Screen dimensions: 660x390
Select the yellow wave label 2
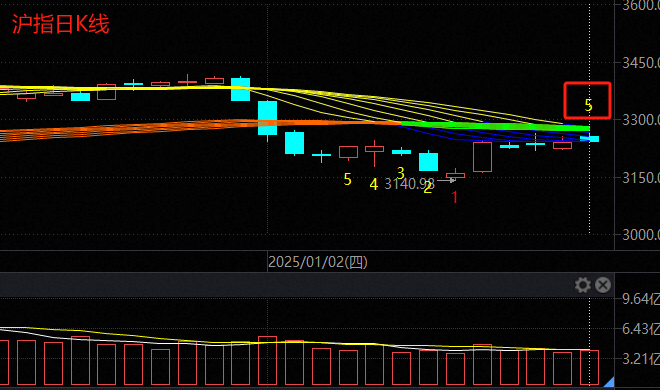[x=428, y=187]
